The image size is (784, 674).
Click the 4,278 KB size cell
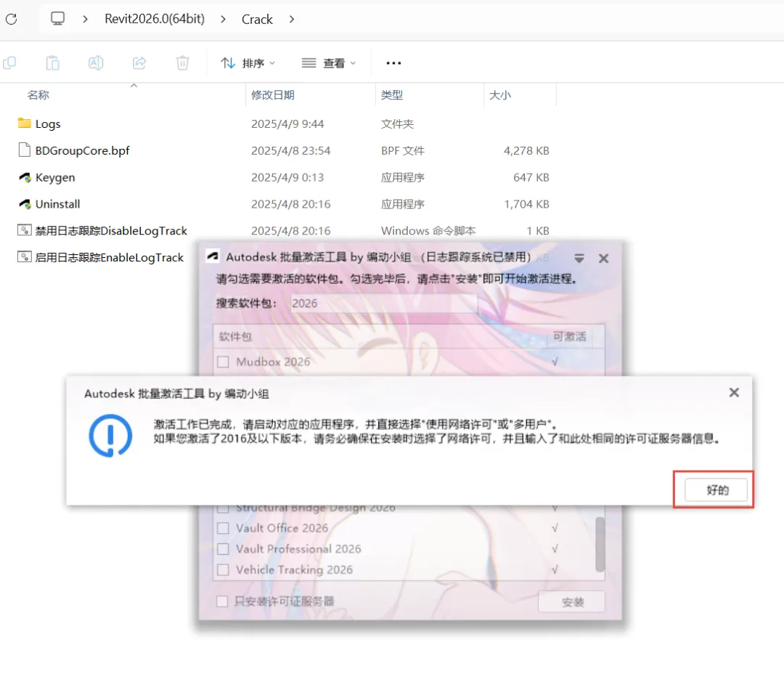point(526,150)
